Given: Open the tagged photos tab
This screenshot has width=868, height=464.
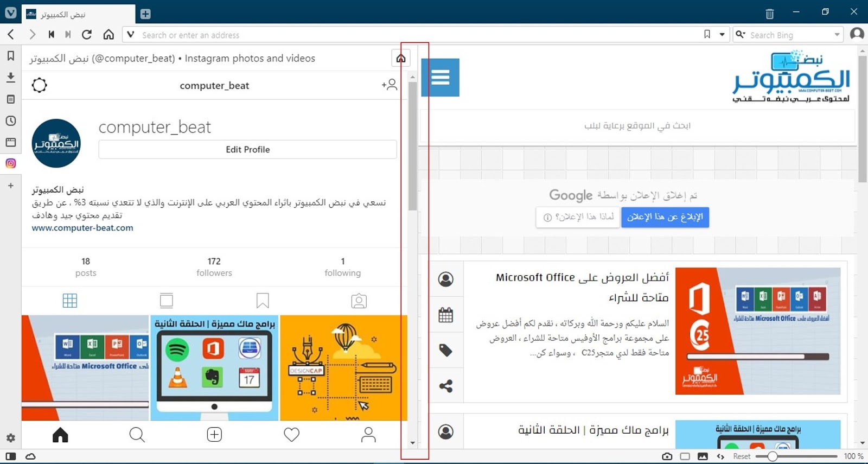Looking at the screenshot, I should [x=359, y=301].
